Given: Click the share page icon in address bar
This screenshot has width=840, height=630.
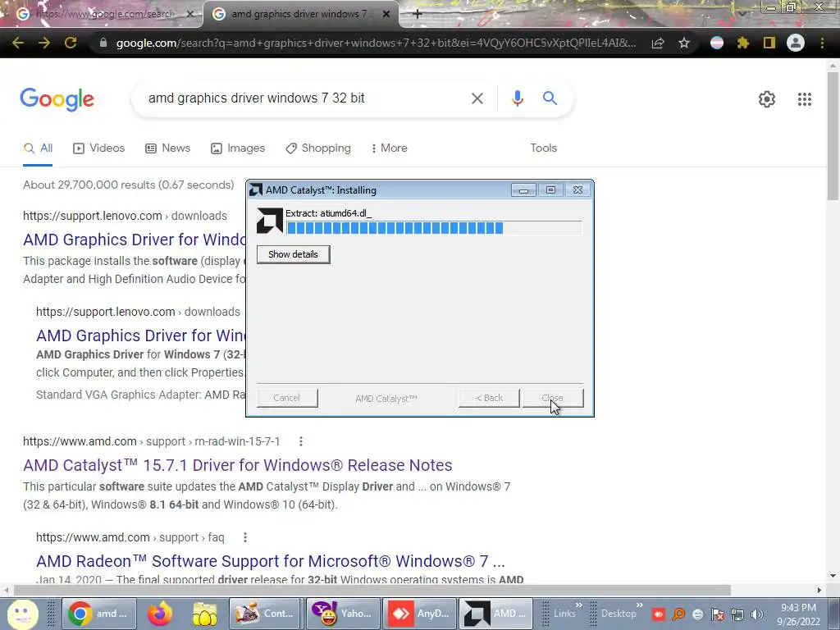Looking at the screenshot, I should click(x=658, y=43).
